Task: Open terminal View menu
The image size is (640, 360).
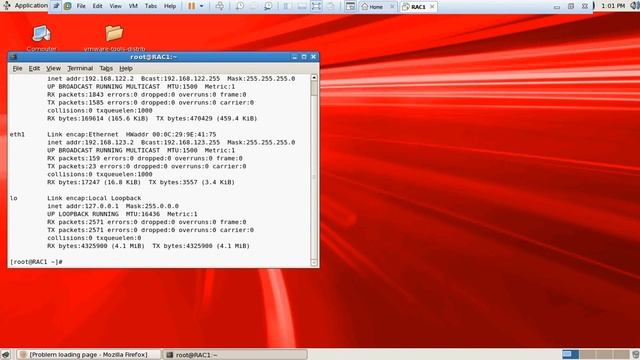Action: coord(53,68)
